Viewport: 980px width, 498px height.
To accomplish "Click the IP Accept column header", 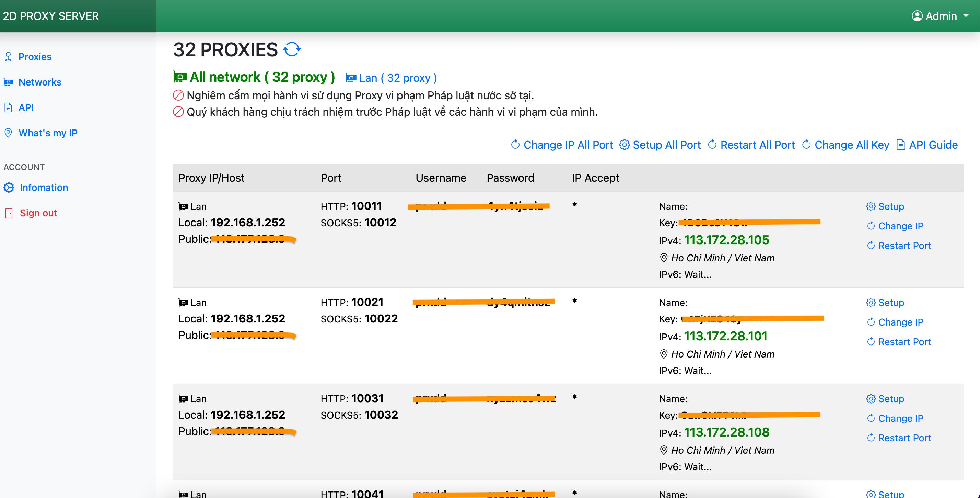I will pyautogui.click(x=595, y=178).
